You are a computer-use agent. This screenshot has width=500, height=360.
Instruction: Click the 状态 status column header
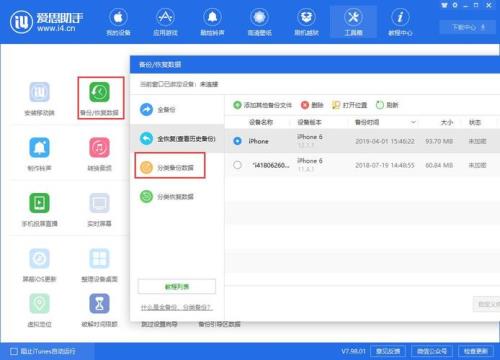click(x=475, y=122)
